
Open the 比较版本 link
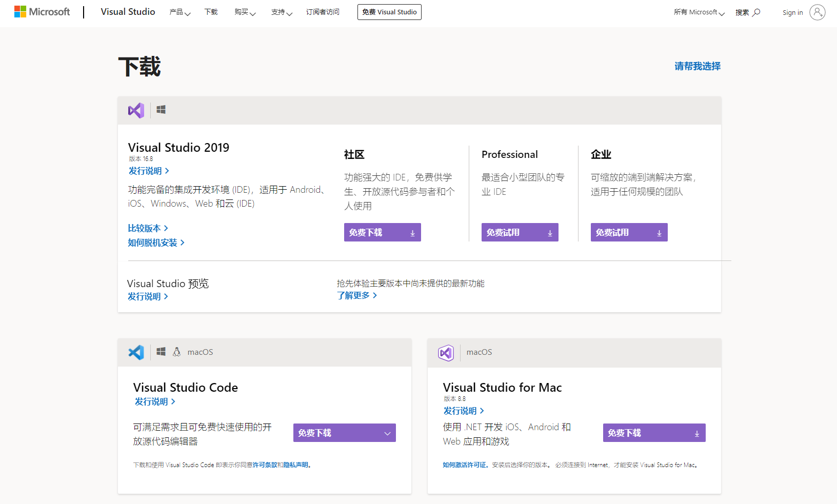148,228
